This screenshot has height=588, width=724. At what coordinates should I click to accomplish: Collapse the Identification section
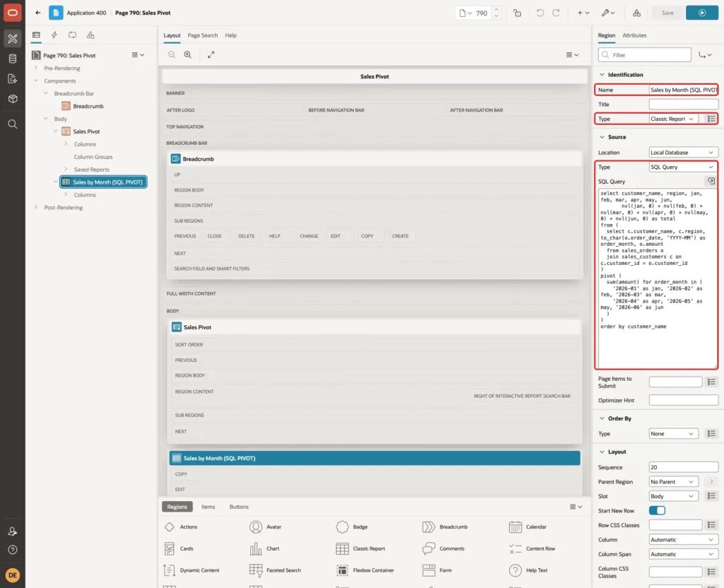602,74
